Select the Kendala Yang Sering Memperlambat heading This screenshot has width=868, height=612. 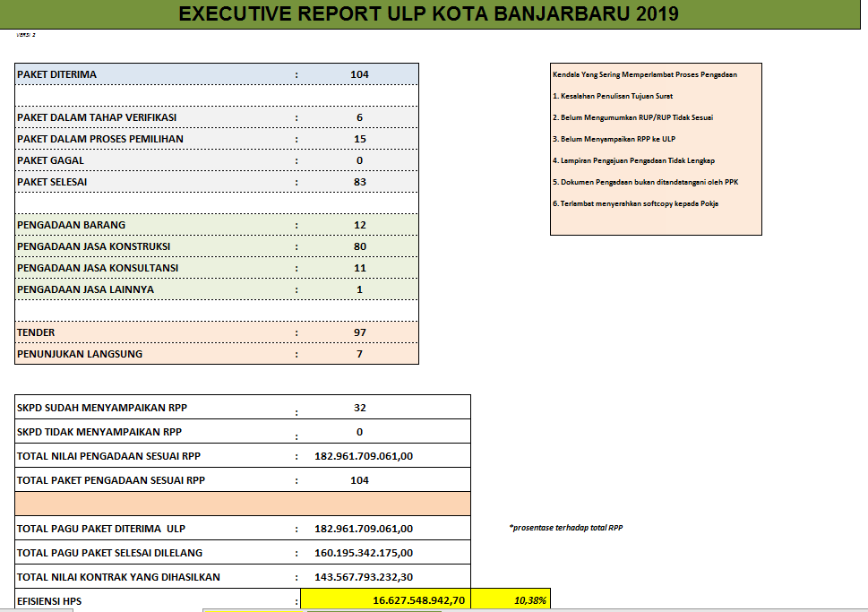(x=645, y=74)
